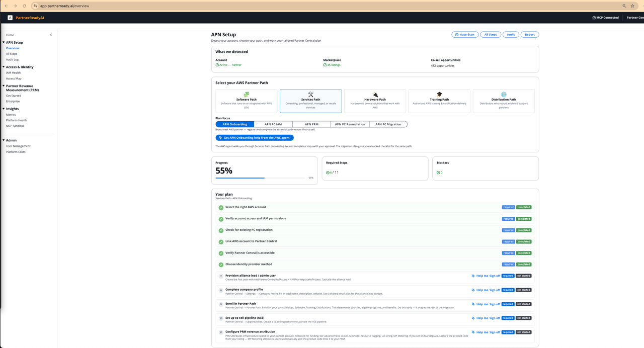
Task: Click Sign off on Complete company profile row
Action: 495,290
